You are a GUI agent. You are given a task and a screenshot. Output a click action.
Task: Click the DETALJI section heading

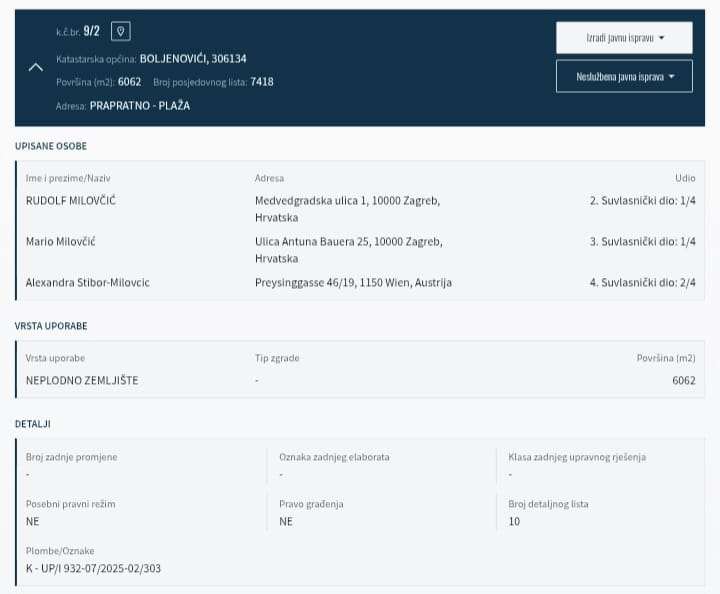[33, 424]
